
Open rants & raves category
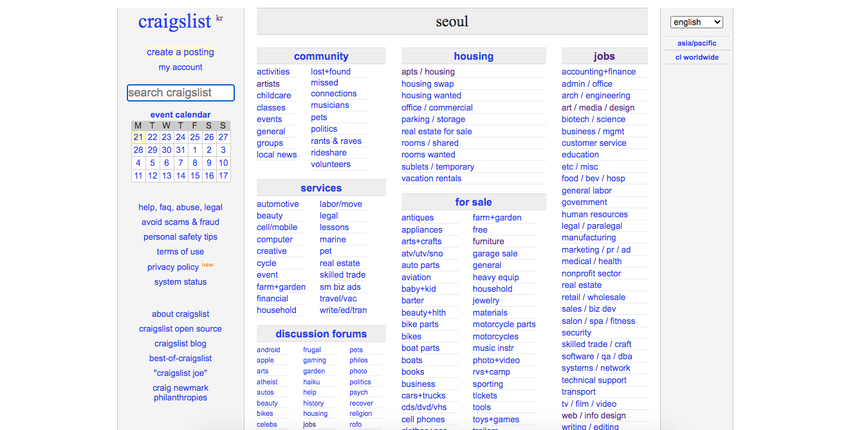click(336, 141)
